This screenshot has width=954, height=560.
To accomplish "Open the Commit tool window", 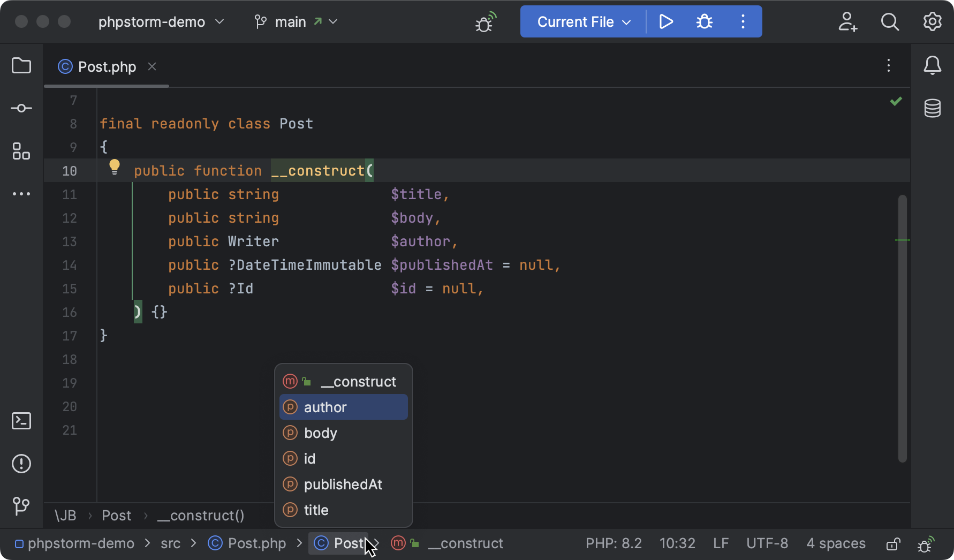I will click(x=21, y=108).
